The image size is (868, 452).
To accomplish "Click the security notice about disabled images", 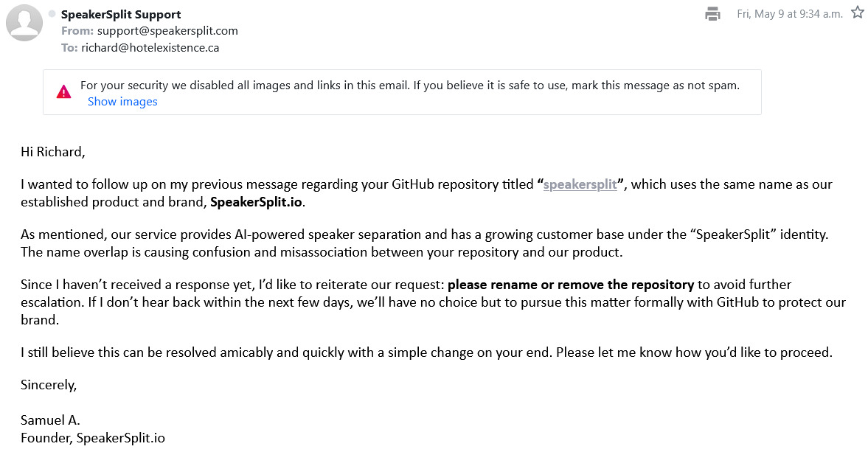I will click(409, 86).
